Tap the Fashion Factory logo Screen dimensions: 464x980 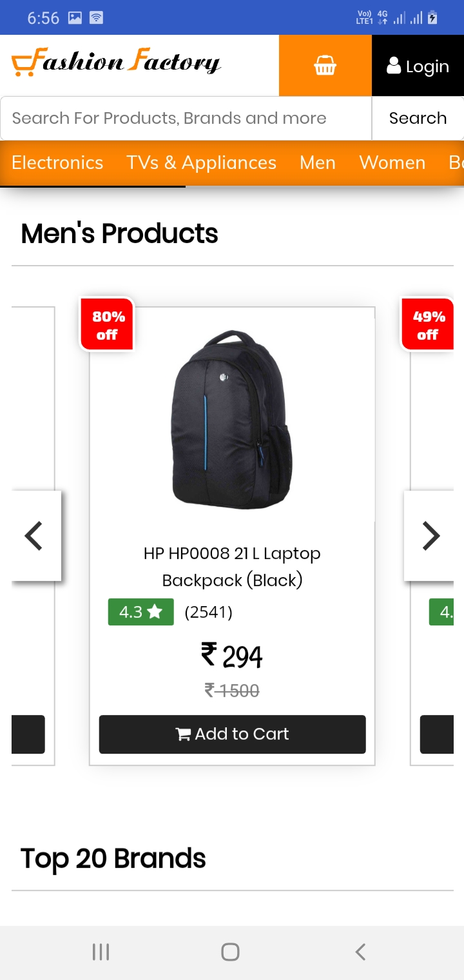(x=117, y=63)
